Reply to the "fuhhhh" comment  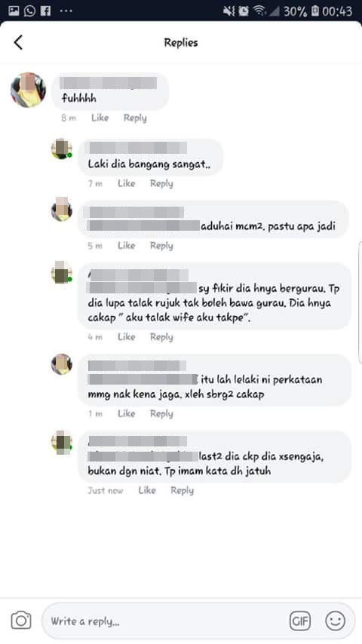[135, 118]
